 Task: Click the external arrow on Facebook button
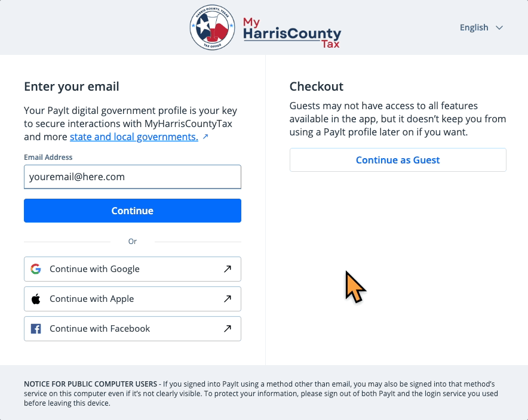pyautogui.click(x=228, y=329)
